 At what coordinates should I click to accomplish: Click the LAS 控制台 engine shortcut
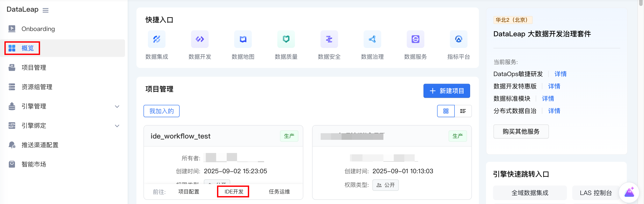tap(596, 193)
